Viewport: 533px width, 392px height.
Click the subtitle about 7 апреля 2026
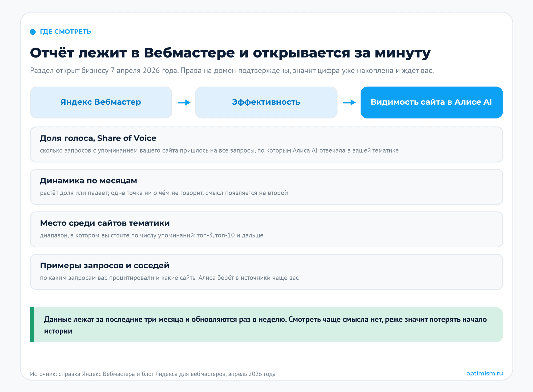(232, 71)
